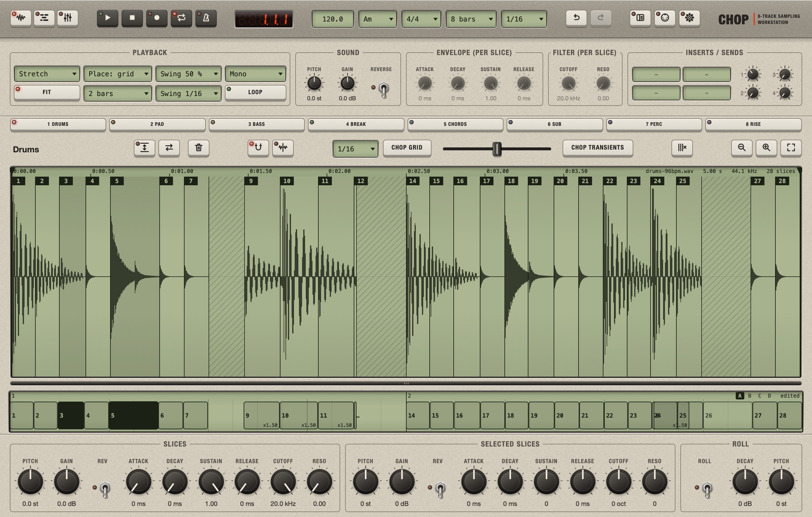Click the undo arrow icon
Image resolution: width=812 pixels, height=517 pixels.
pyautogui.click(x=576, y=18)
